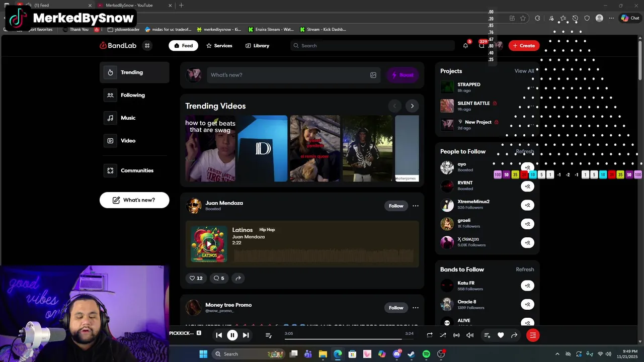
Task: Follow graeli with plus button
Action: [527, 224]
